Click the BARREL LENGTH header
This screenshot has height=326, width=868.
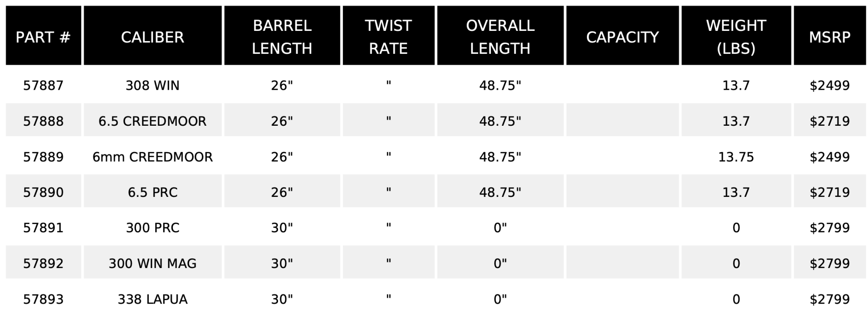[282, 36]
